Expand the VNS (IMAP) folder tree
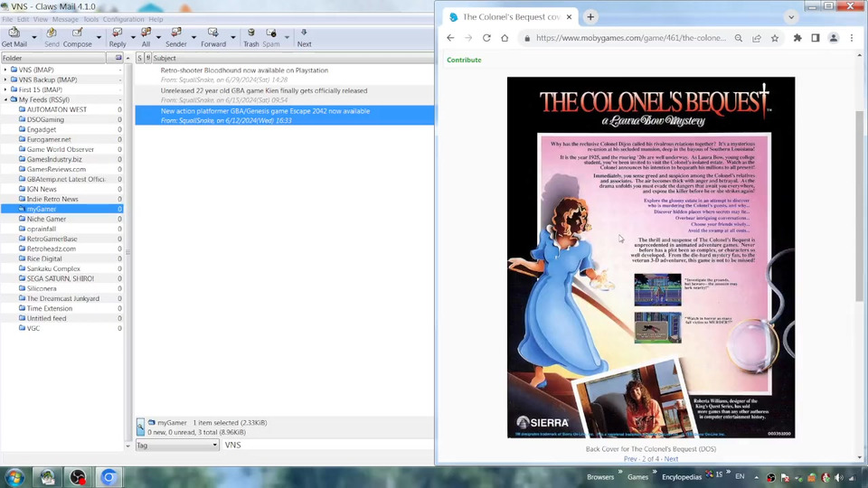The image size is (868, 488). pyautogui.click(x=5, y=70)
